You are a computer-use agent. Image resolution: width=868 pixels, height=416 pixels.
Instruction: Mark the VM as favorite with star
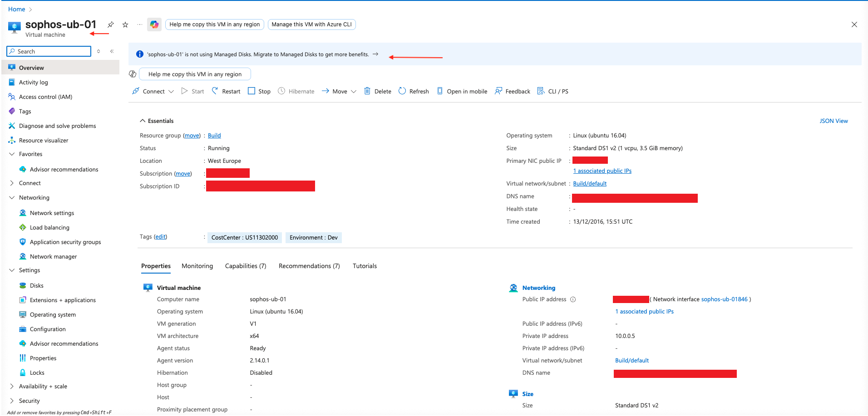point(125,24)
